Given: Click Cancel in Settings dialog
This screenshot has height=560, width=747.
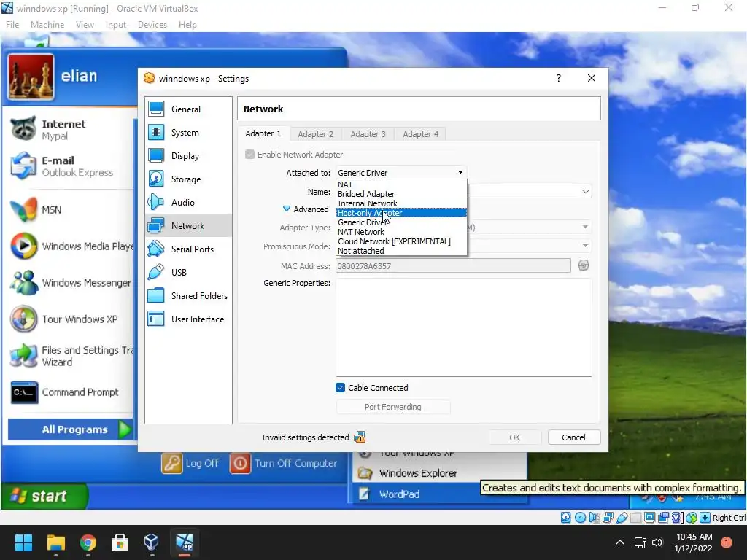Looking at the screenshot, I should (573, 437).
